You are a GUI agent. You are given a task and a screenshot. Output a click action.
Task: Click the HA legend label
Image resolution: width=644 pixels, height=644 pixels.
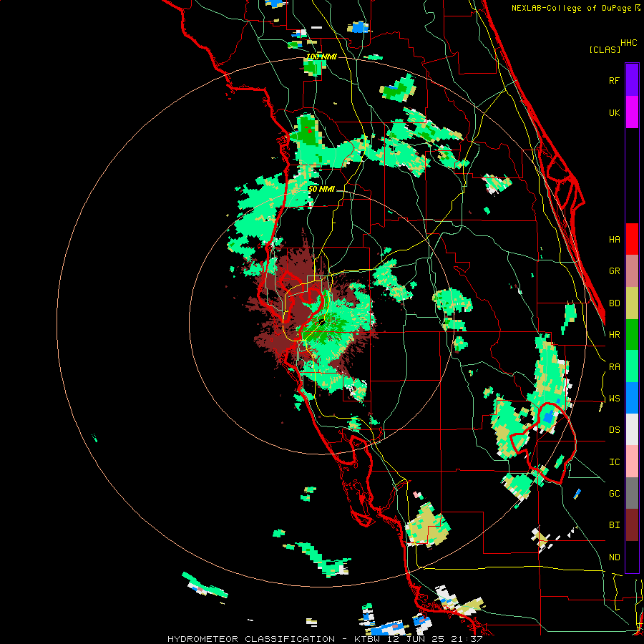tap(614, 239)
